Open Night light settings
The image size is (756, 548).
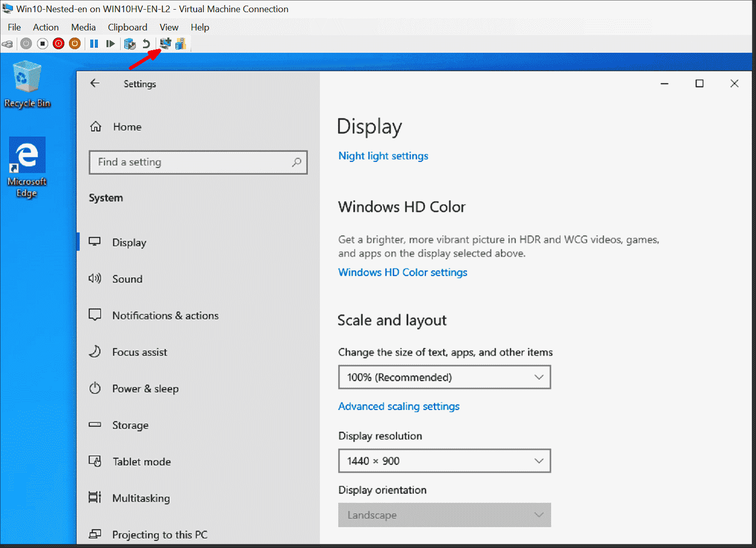click(x=383, y=156)
